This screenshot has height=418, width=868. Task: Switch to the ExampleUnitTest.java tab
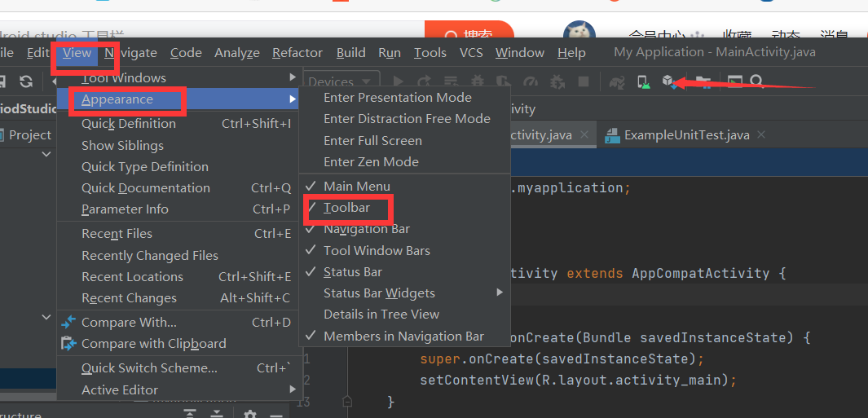pyautogui.click(x=686, y=135)
